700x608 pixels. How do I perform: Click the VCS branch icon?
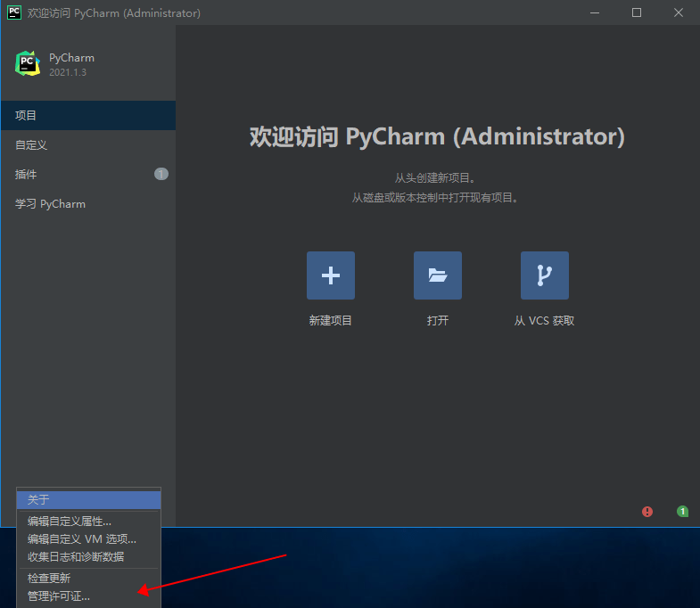click(x=544, y=275)
